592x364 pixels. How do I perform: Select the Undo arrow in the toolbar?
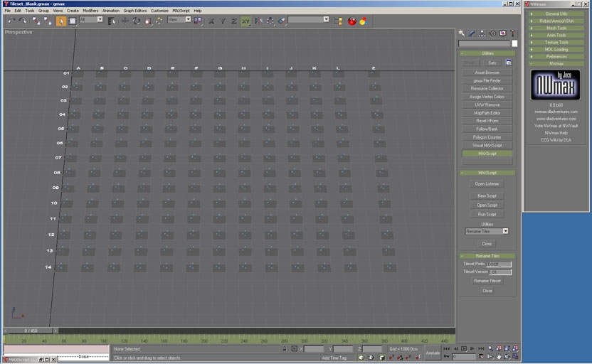coord(11,21)
